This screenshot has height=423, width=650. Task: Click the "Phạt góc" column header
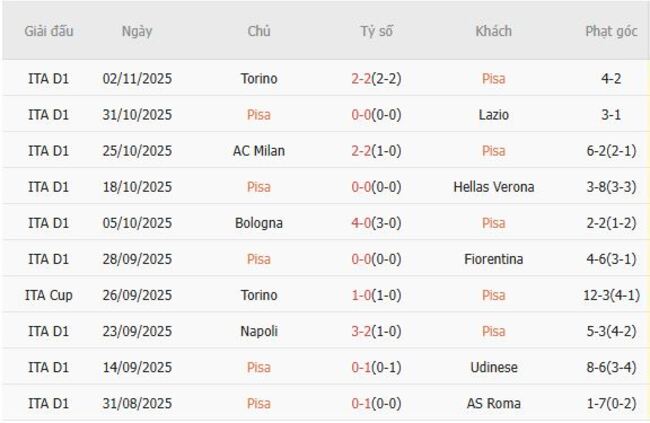611,31
